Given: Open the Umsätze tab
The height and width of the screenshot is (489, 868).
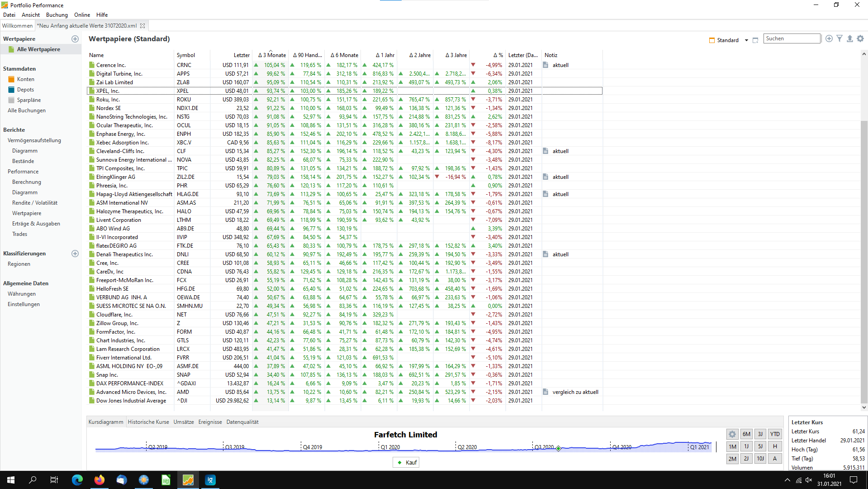Looking at the screenshot, I should point(184,422).
